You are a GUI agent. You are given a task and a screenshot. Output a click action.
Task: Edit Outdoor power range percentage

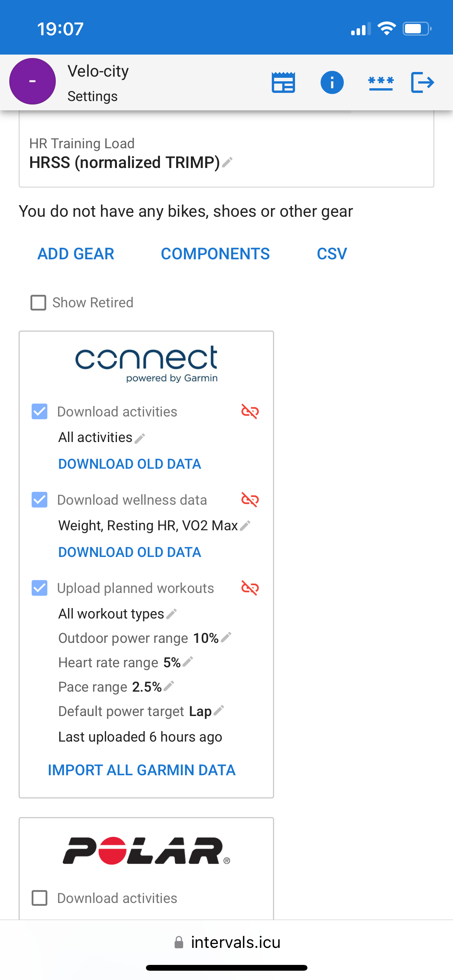226,637
